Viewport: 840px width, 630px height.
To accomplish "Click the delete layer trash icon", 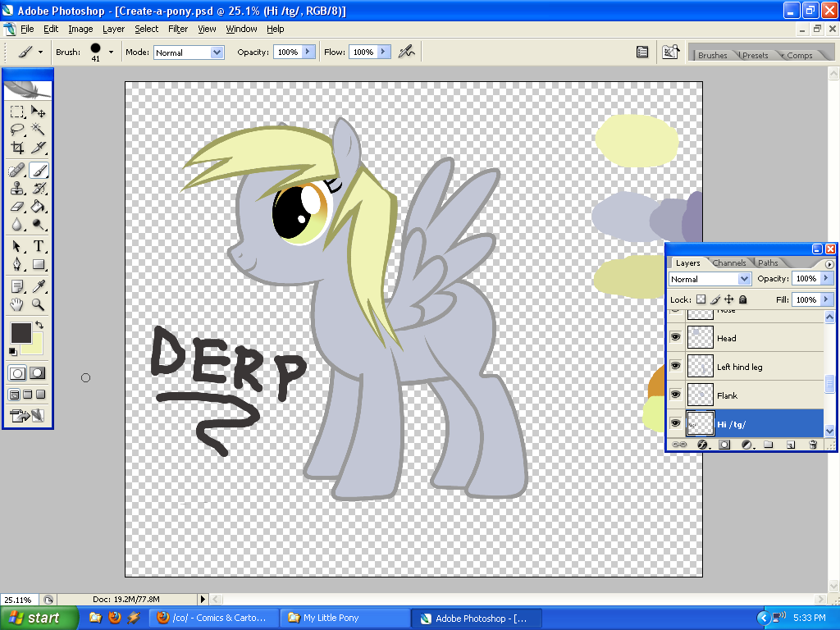I will pyautogui.click(x=813, y=445).
